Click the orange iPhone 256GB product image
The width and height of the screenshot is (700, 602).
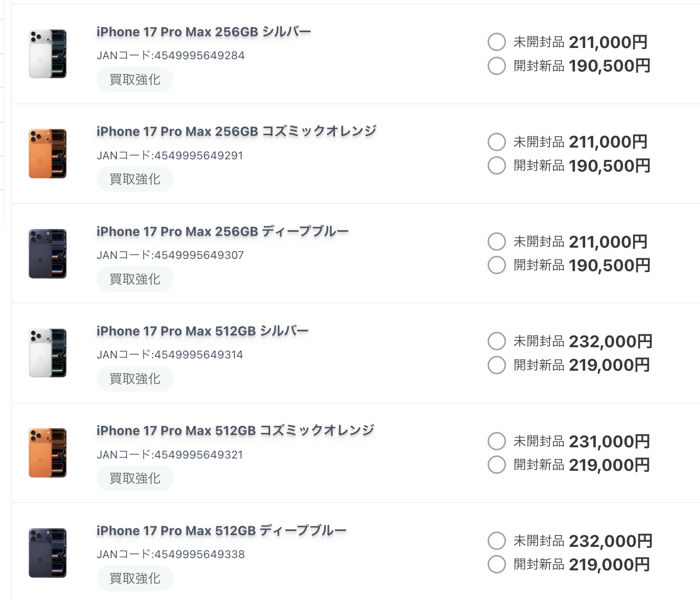point(47,154)
